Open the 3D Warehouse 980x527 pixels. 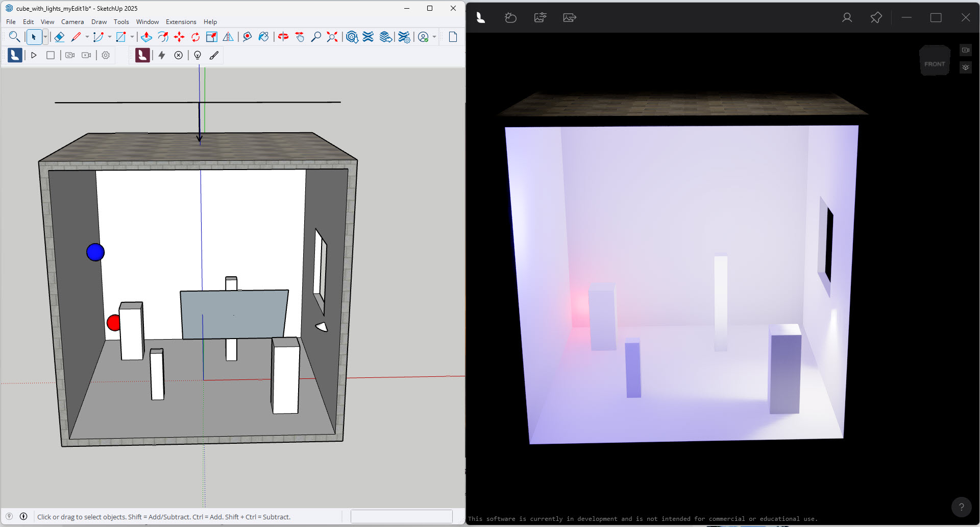pos(352,37)
